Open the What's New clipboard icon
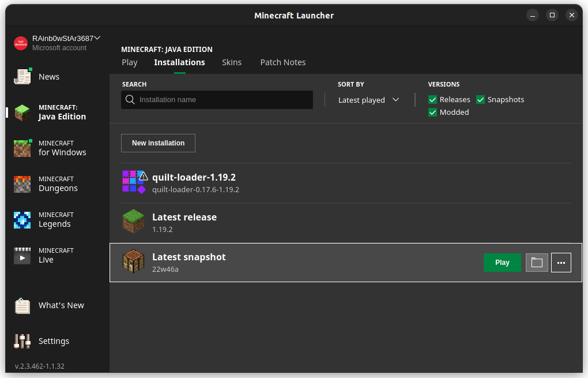Image resolution: width=588 pixels, height=378 pixels. (22, 305)
